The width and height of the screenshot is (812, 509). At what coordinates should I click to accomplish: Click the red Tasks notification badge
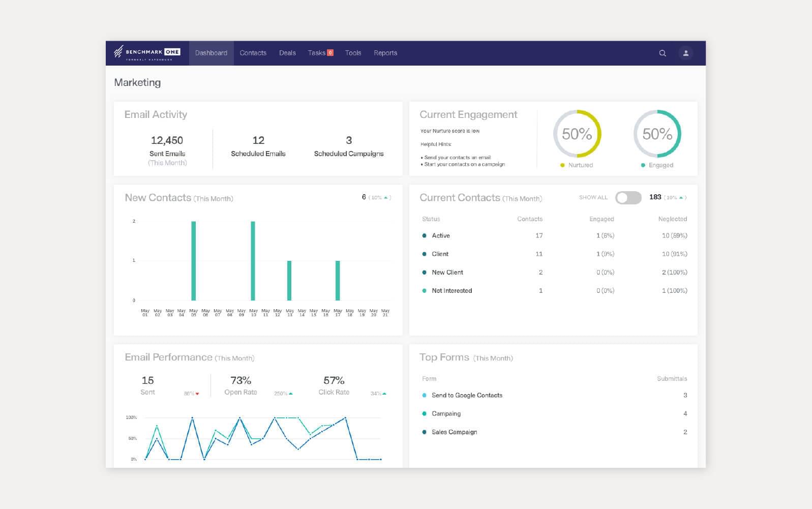[x=330, y=53]
